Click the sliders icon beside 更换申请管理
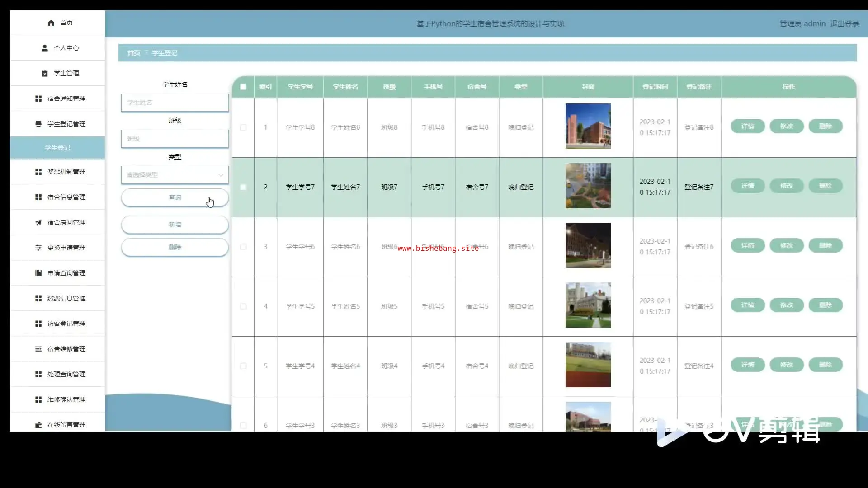 (x=38, y=248)
